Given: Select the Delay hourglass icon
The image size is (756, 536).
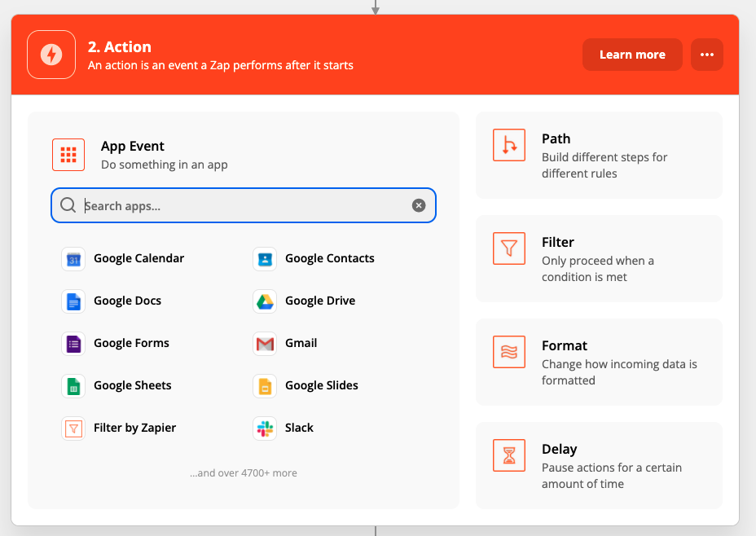Looking at the screenshot, I should click(509, 455).
